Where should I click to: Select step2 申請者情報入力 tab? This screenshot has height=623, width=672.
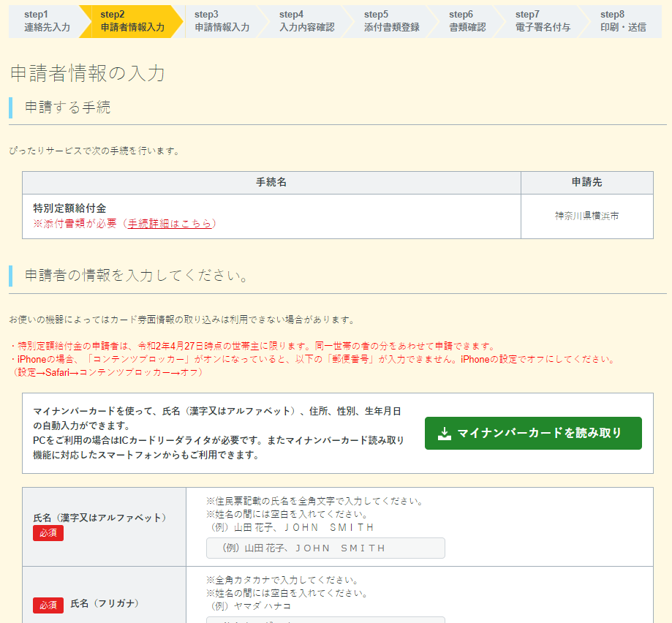click(x=132, y=21)
